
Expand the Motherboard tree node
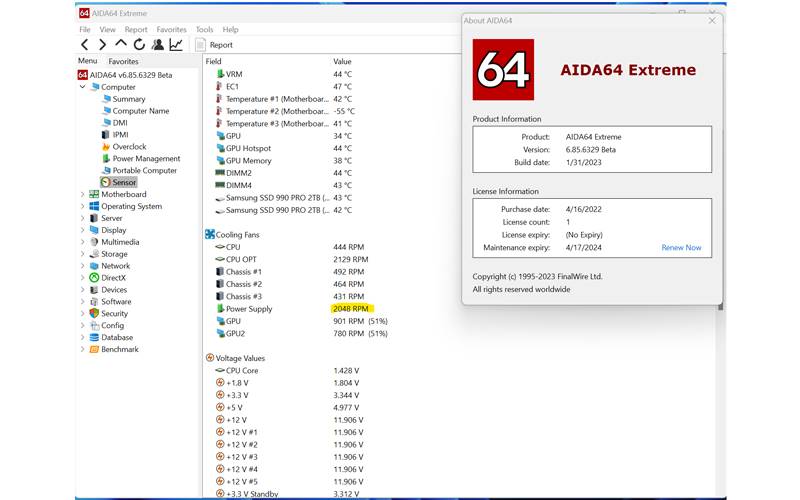point(83,195)
